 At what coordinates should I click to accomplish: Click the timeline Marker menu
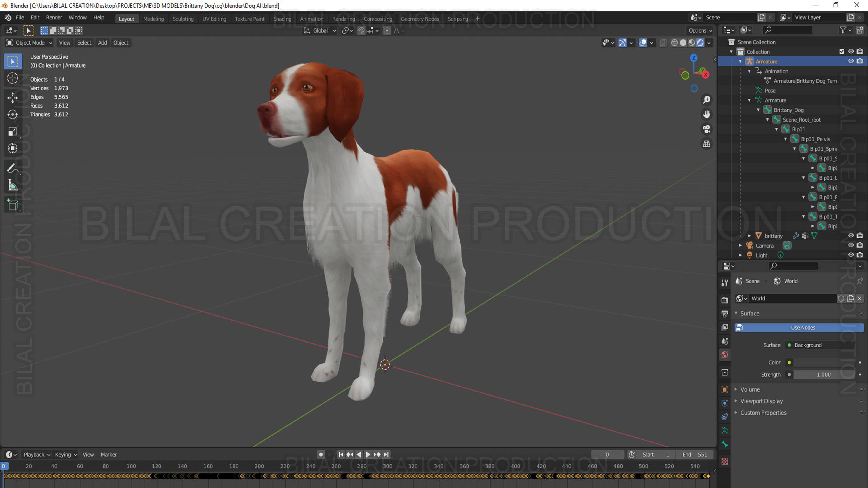pyautogui.click(x=108, y=455)
